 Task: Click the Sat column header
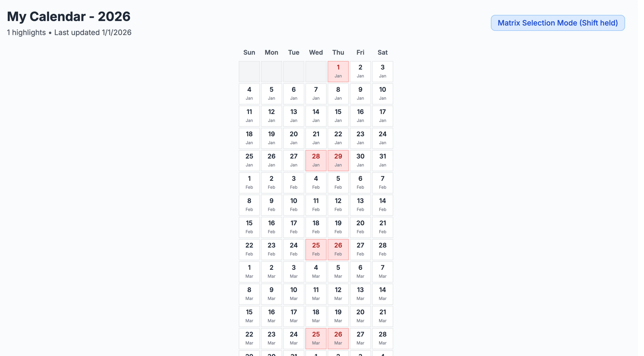pos(383,52)
